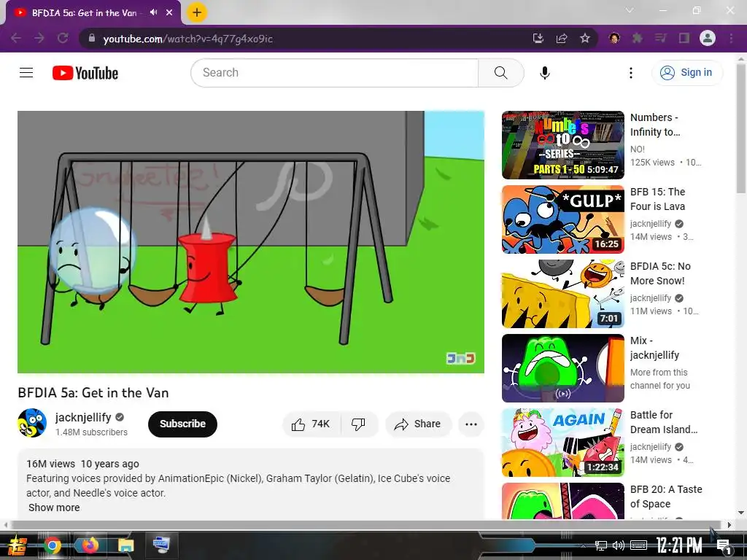Image resolution: width=747 pixels, height=560 pixels.
Task: Click the scroll right arrow
Action: (x=729, y=525)
